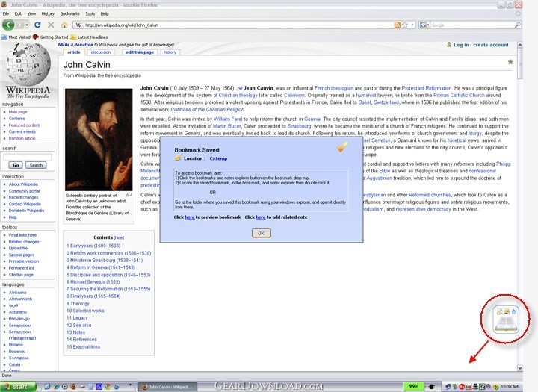Click the add-bookmark page icon in bookmark tray
Image resolution: width=538 pixels, height=392 pixels.
coord(499,311)
